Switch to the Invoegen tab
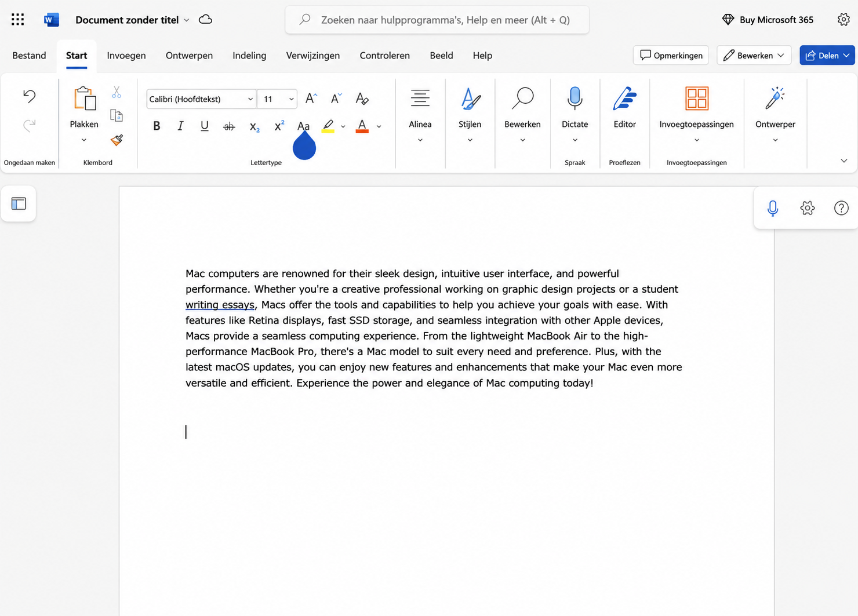The height and width of the screenshot is (616, 858). 126,55
